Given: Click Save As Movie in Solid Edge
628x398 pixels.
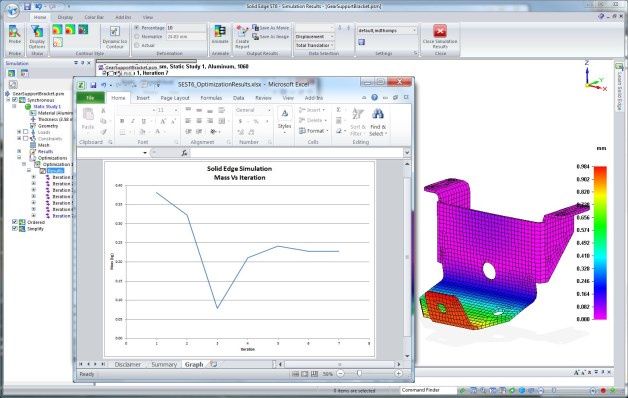Looking at the screenshot, I should pyautogui.click(x=270, y=28).
